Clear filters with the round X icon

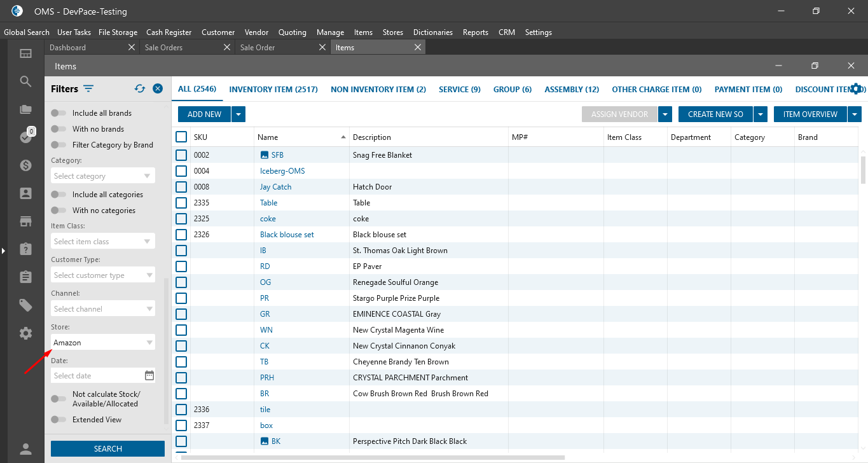pos(158,89)
